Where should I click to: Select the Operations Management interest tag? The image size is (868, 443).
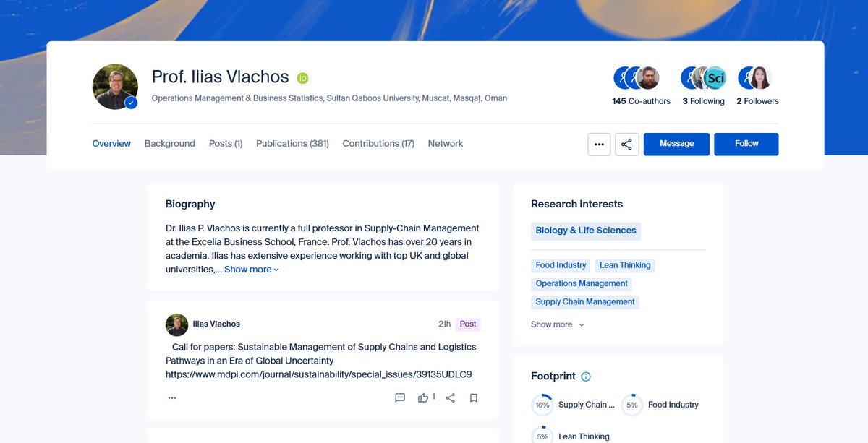(x=582, y=284)
